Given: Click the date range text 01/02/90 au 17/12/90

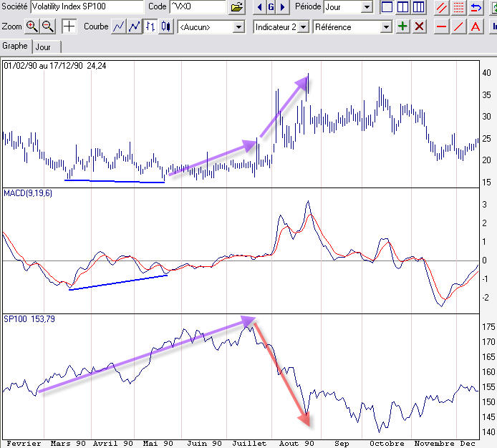Looking at the screenshot, I should pyautogui.click(x=43, y=66).
